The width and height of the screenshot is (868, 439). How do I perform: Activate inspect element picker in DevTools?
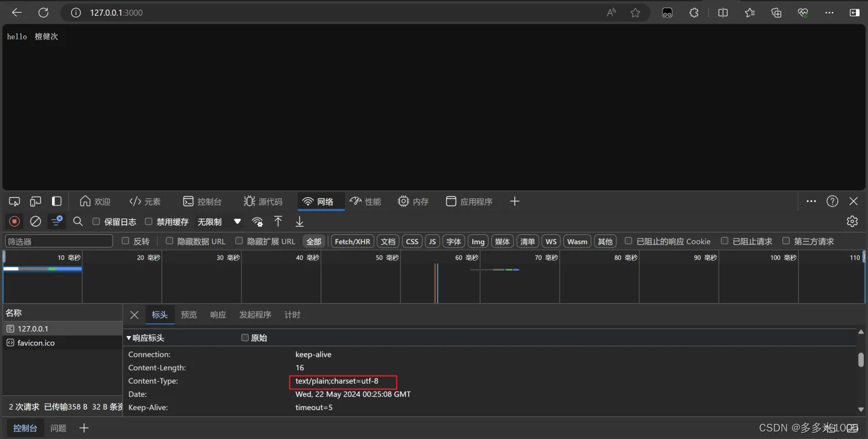14,201
